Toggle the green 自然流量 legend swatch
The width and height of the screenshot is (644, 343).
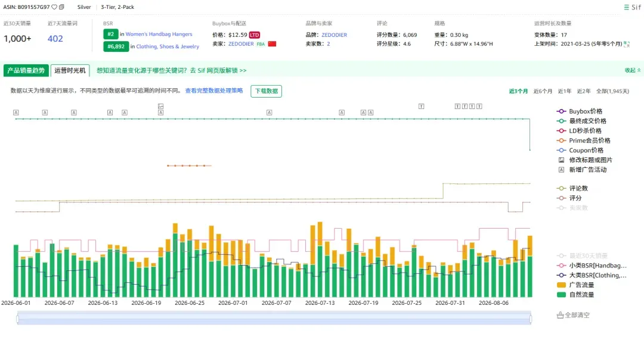click(562, 295)
